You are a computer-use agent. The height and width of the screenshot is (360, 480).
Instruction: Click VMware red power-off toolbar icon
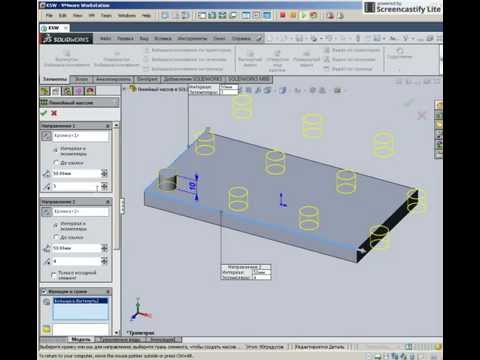click(283, 15)
